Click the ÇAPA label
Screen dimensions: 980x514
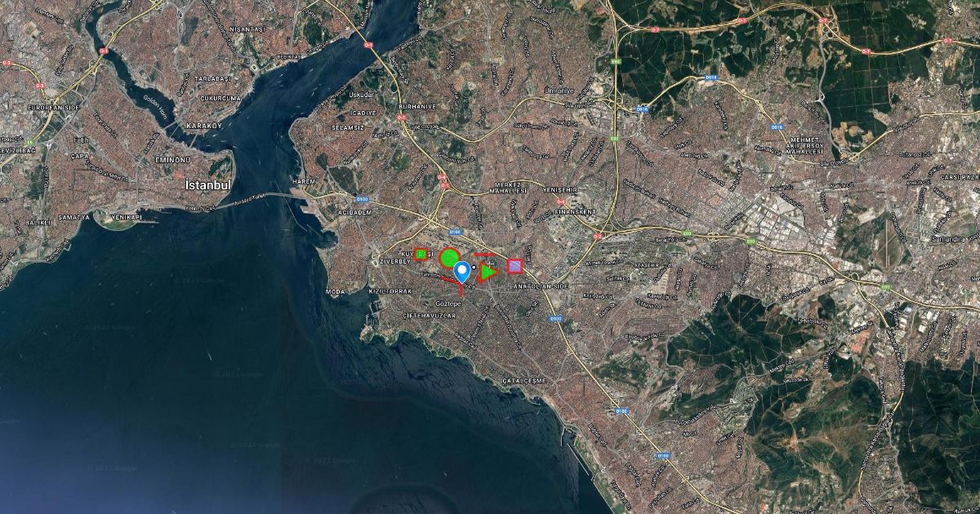(80, 157)
